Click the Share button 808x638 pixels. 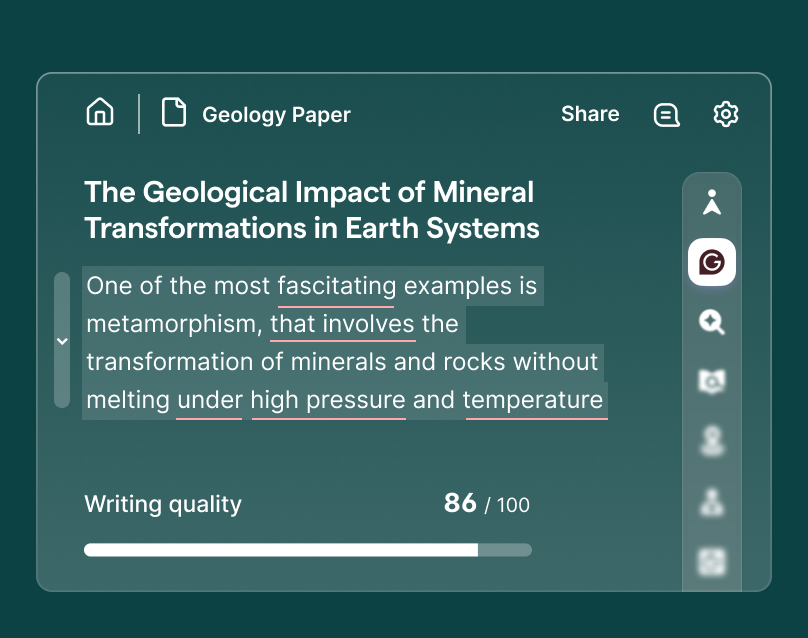590,114
